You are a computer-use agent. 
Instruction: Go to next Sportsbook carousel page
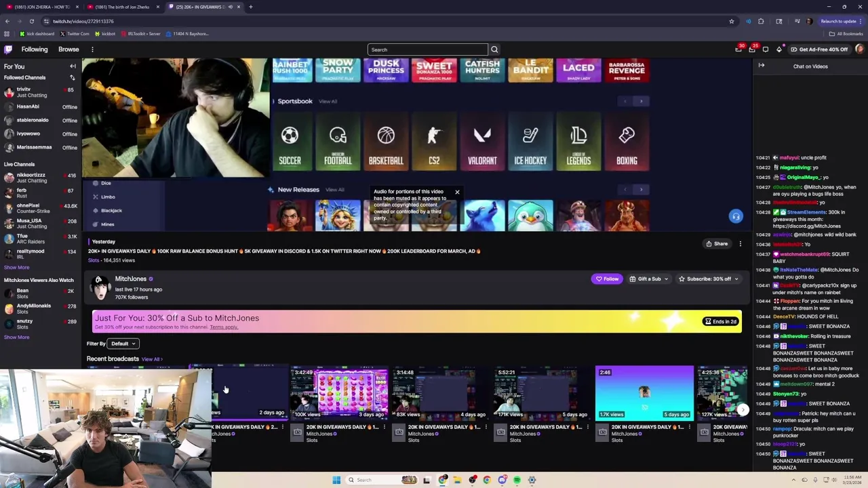click(x=641, y=101)
